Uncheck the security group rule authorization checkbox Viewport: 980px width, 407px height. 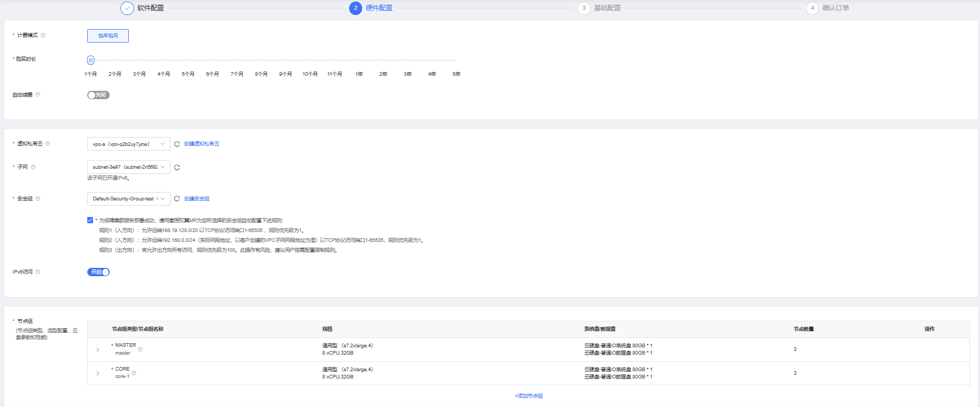(x=90, y=220)
